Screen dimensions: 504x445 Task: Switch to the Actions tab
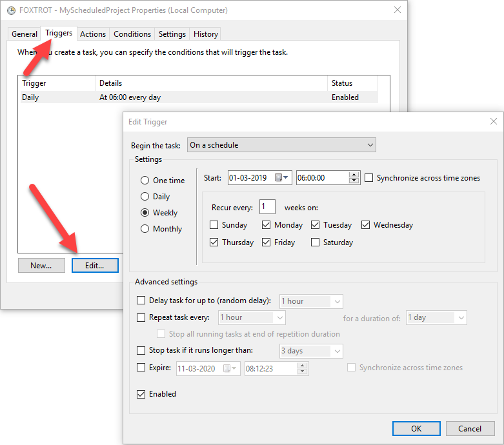tap(93, 34)
